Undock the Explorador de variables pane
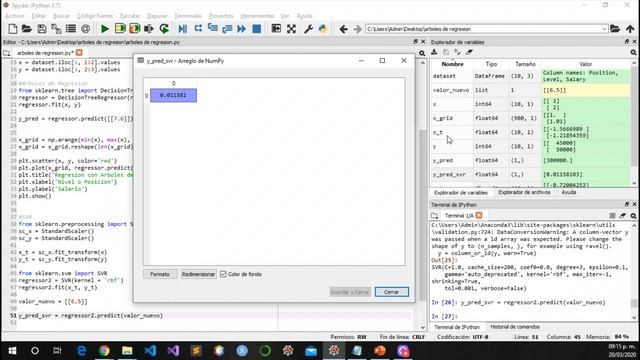 tap(627, 42)
